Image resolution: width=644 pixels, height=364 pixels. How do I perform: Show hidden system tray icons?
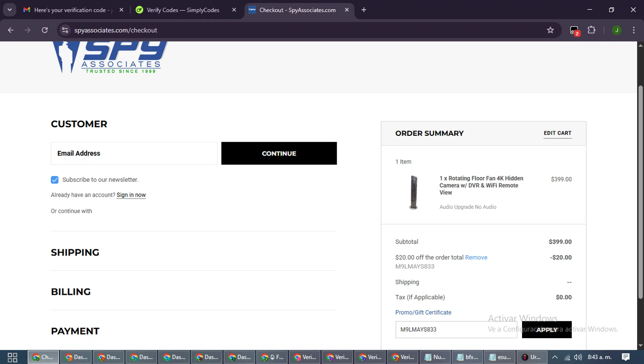point(555,357)
